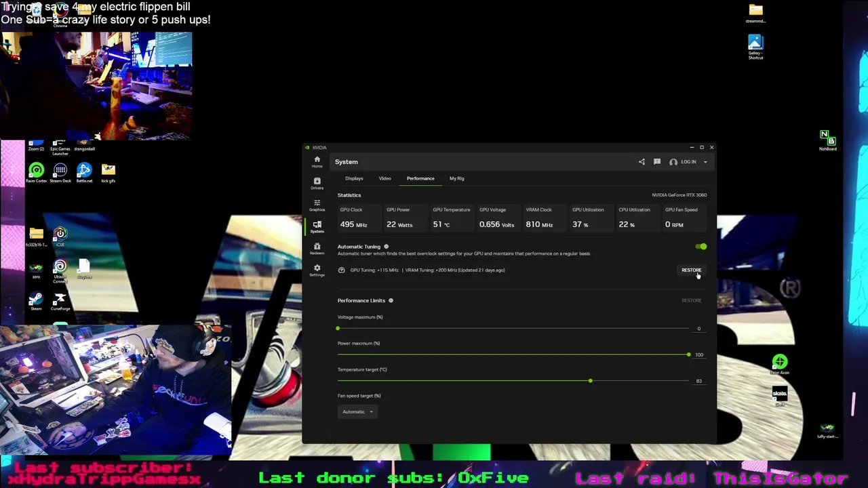The height and width of the screenshot is (488, 868).
Task: Click LOG IN in the header
Action: click(x=688, y=162)
